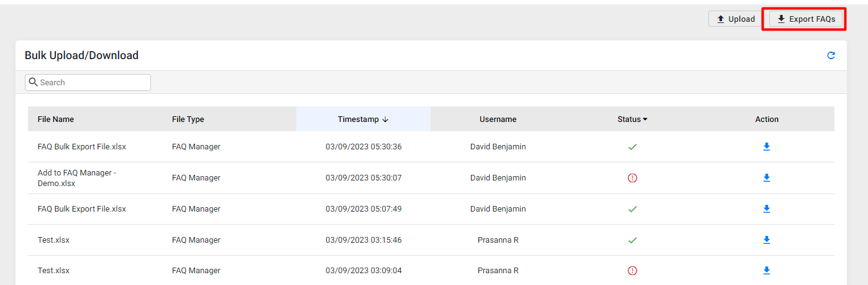
Task: Click the Export FAQs button
Action: pyautogui.click(x=806, y=19)
